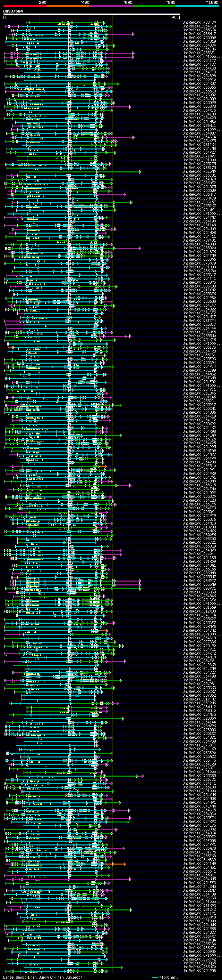Screen dimensions: 222x980
Task: Select the UniRef100_Q86A70 label
Action: pos(199,967)
